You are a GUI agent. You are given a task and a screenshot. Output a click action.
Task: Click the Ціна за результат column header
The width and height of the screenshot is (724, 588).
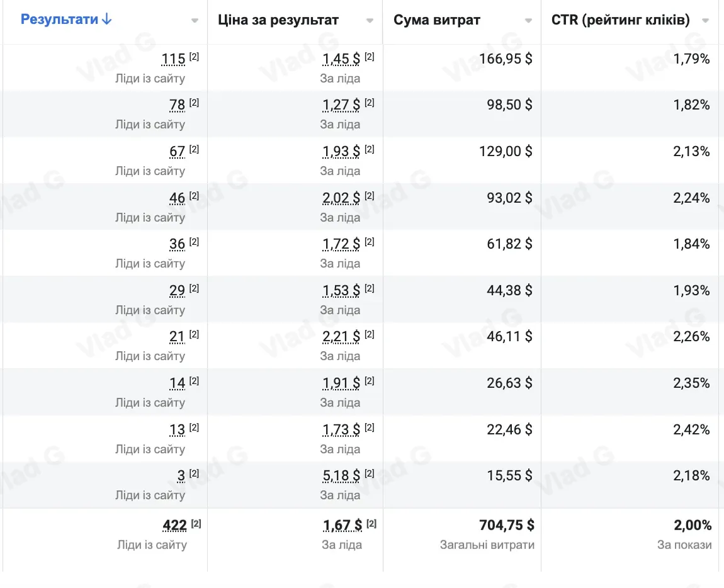(x=278, y=20)
